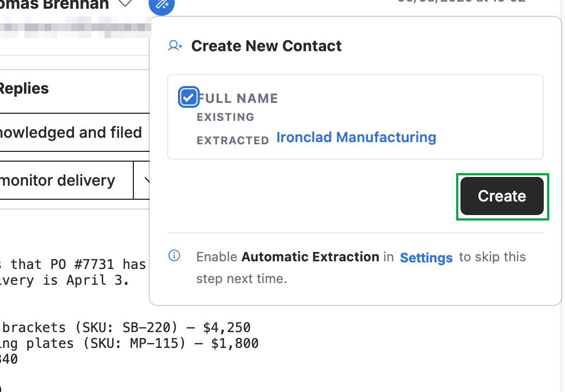Toggle the Full Name checkbox

188,97
